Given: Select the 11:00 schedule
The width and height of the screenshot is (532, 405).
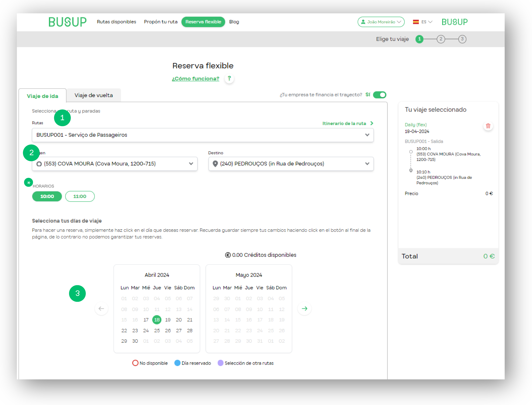Looking at the screenshot, I should click(x=80, y=196).
